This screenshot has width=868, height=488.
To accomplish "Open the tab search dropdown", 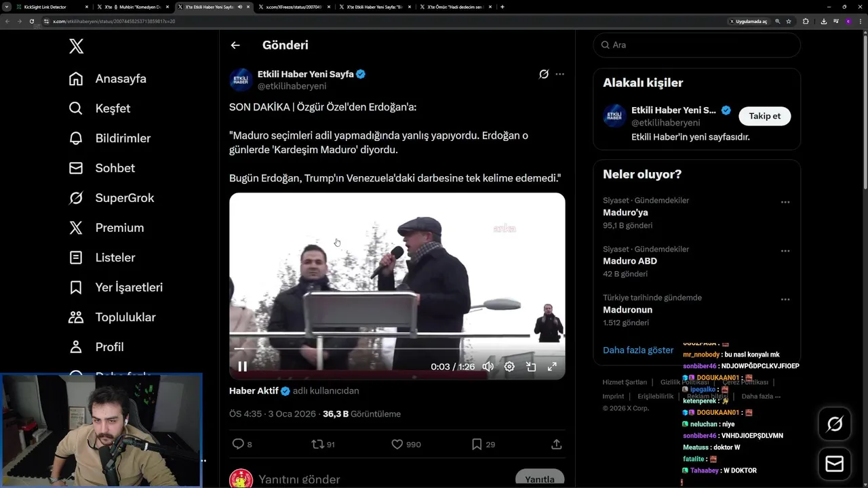I will [x=7, y=7].
